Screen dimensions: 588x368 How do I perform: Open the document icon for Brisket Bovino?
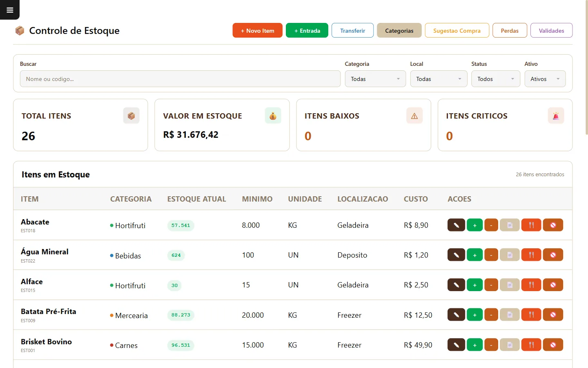(510, 345)
